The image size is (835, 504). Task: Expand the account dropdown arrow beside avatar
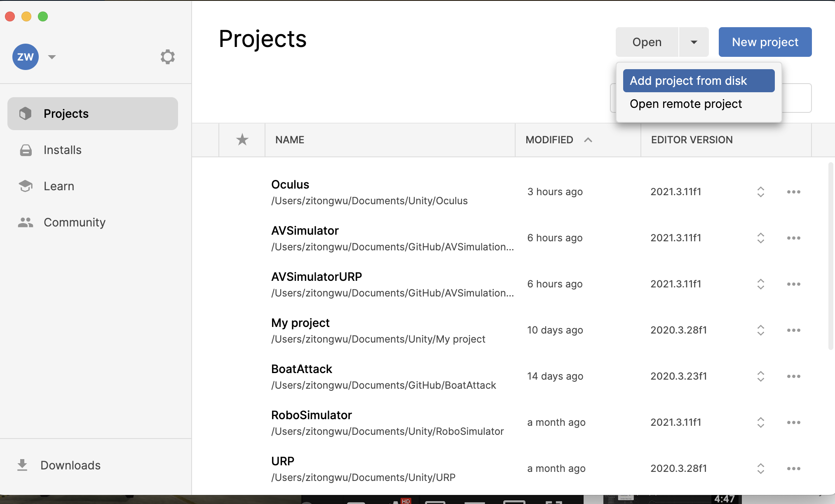(x=52, y=57)
